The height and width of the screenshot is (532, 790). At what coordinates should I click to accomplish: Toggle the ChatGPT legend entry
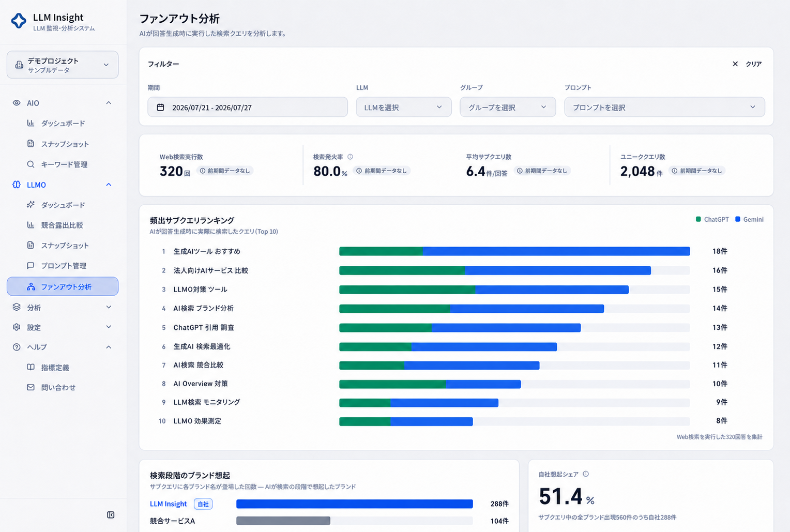click(712, 219)
